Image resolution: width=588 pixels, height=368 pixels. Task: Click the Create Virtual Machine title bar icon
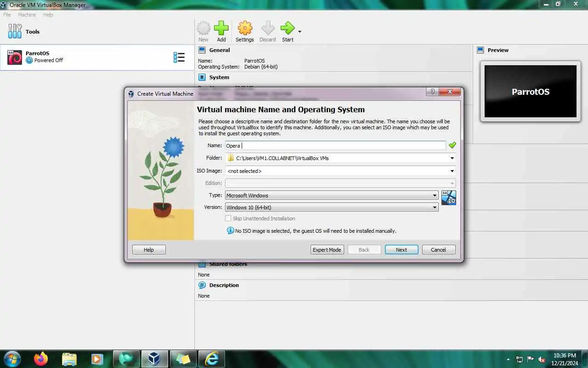tap(131, 93)
